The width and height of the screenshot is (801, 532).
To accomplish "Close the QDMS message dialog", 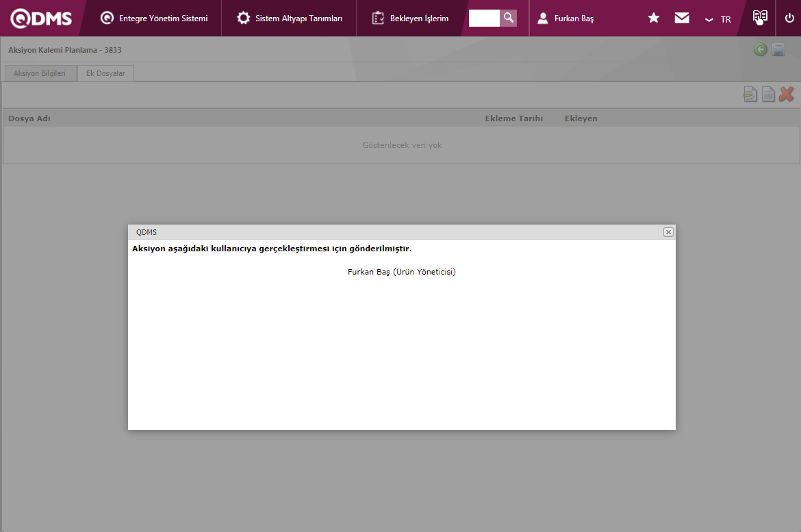I will [668, 232].
